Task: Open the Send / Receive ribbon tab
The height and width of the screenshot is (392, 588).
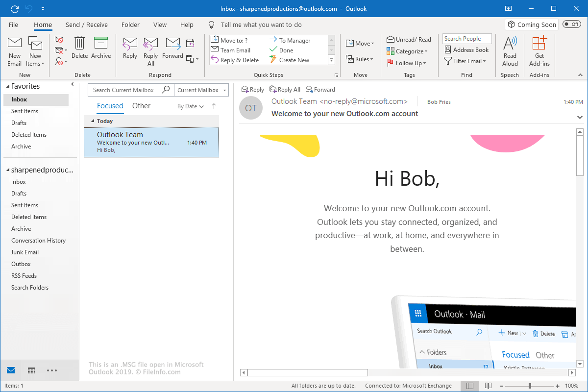Action: [86, 25]
